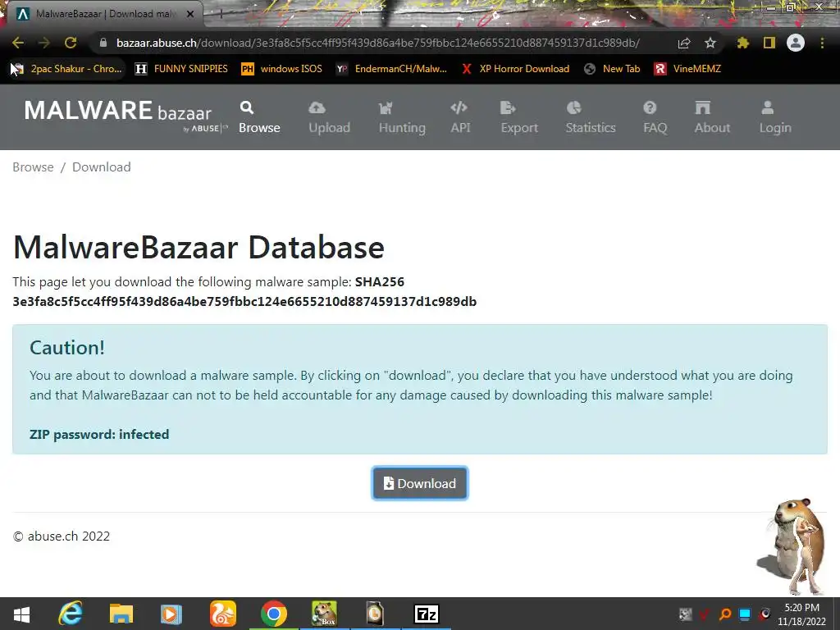The width and height of the screenshot is (840, 630).
Task: Open the EndermanCH/Malw... bookmark
Action: (391, 69)
